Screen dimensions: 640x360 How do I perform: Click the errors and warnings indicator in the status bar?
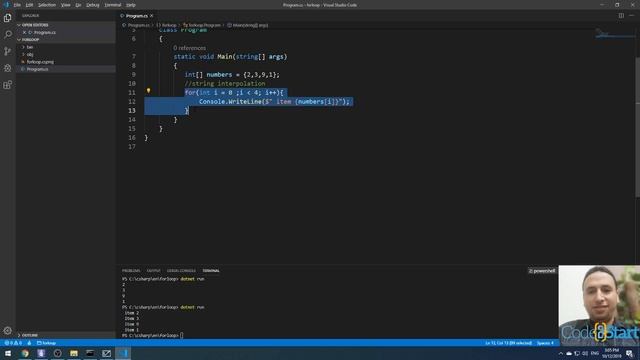coord(13,343)
